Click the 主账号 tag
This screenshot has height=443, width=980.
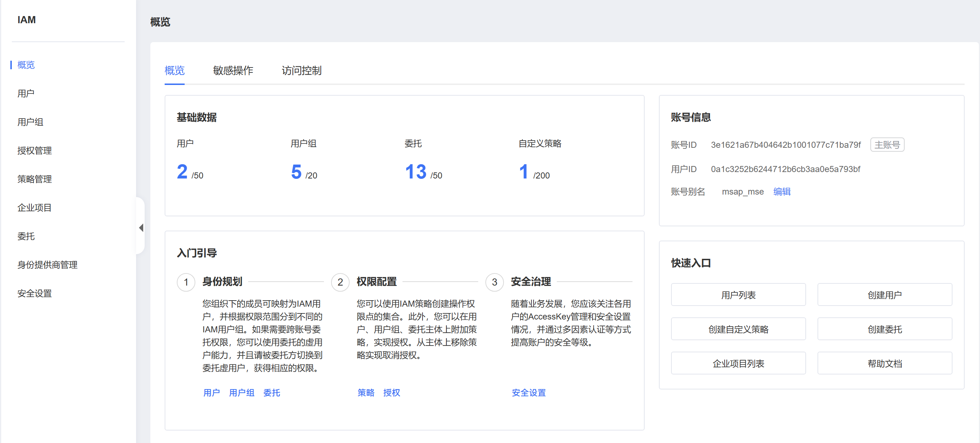[x=887, y=145]
